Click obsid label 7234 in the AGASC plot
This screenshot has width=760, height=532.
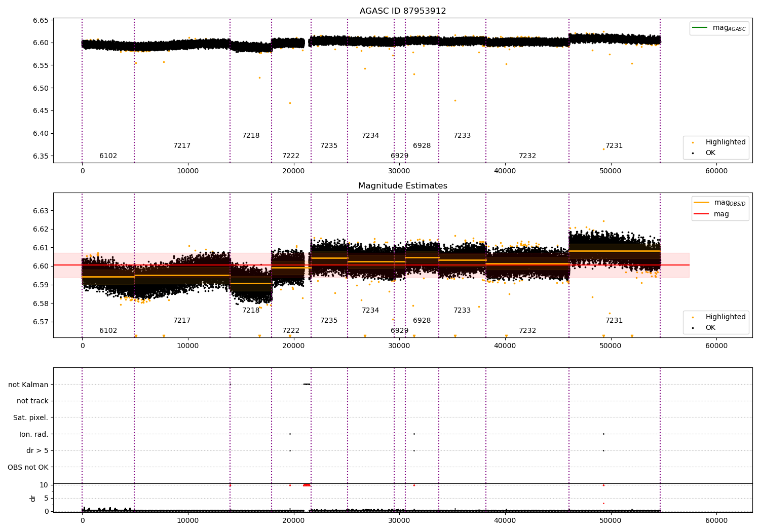370,136
